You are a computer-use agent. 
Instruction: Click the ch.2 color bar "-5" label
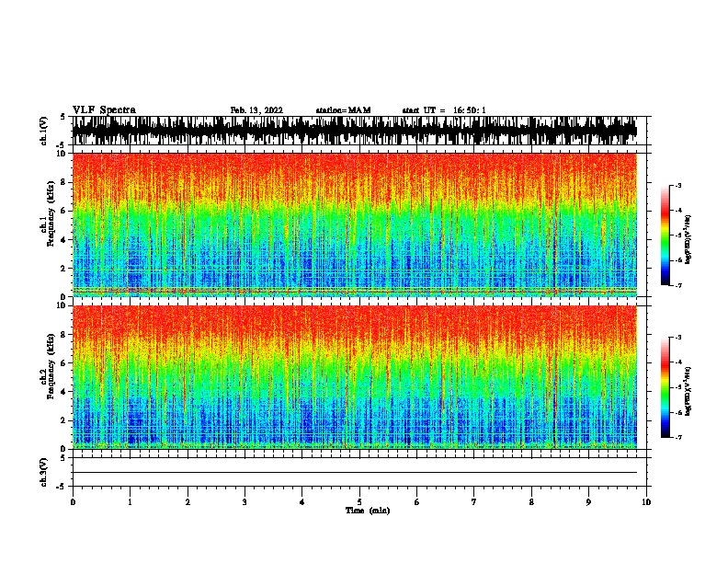pos(677,387)
